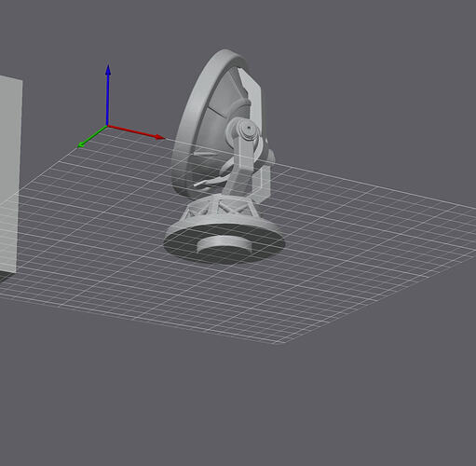
Task: Click the circular base of the dish
Action: (224, 240)
